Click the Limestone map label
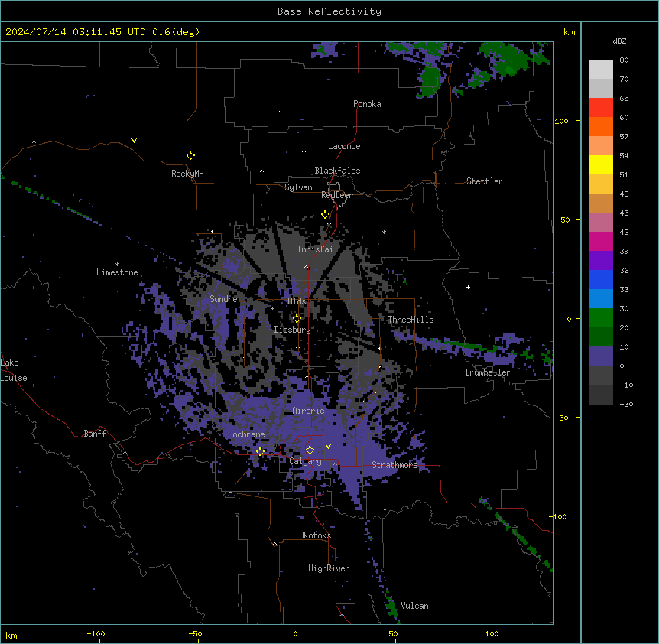The image size is (659, 644). [x=117, y=272]
